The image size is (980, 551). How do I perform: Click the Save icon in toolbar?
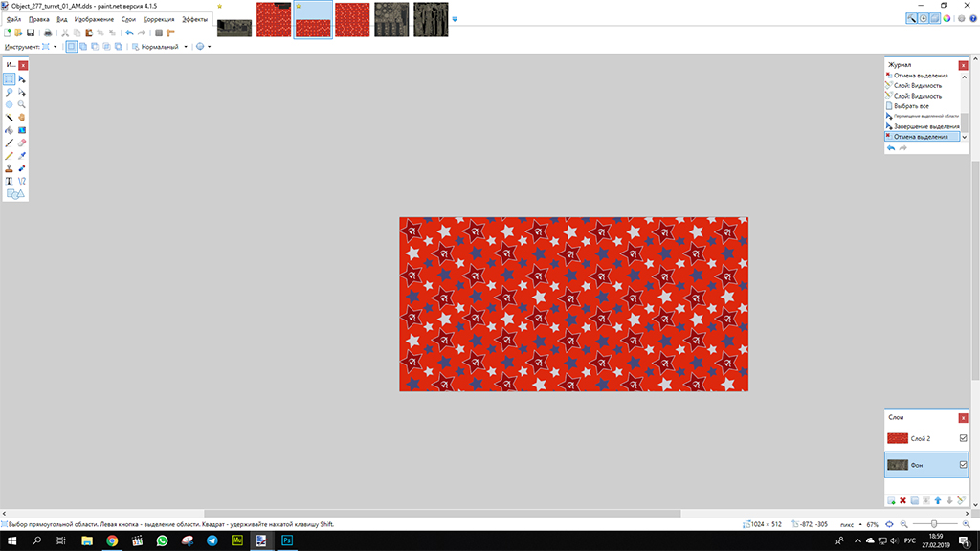[x=31, y=33]
